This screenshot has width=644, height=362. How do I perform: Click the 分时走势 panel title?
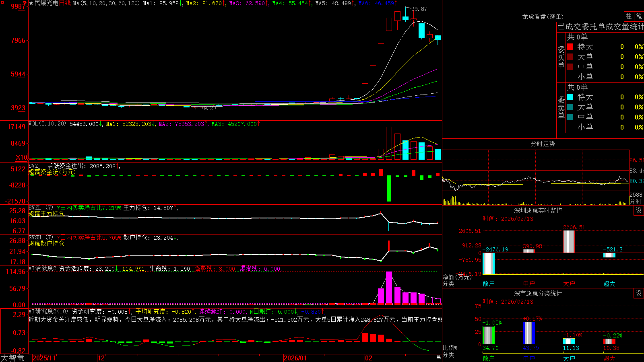coord(543,144)
